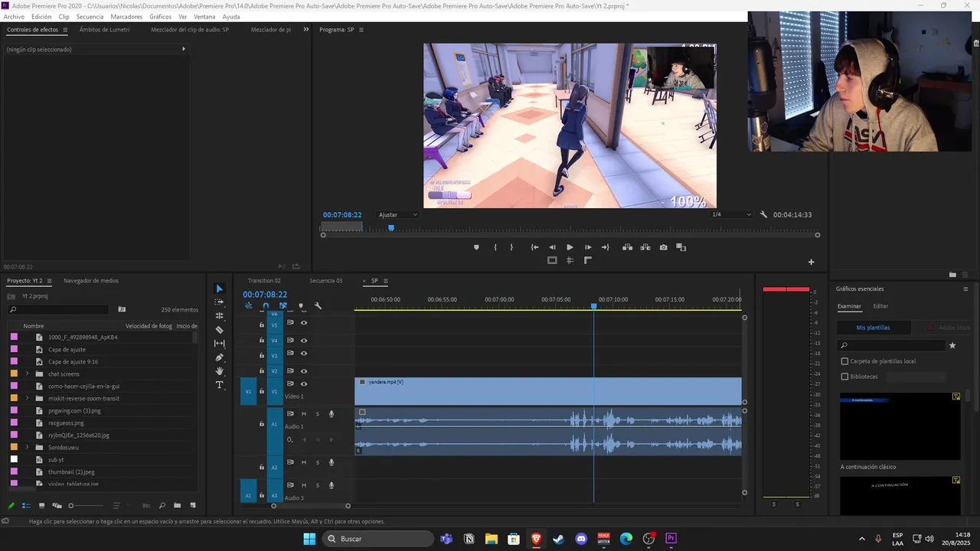The image size is (980, 551).
Task: Add marker in the timeline header
Action: coord(301,306)
